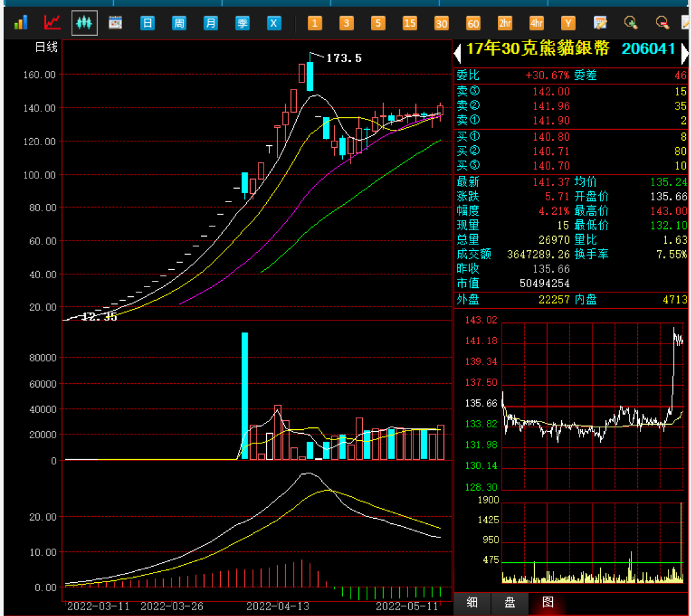
Task: Click the highest price 143.00
Action: 669,211
